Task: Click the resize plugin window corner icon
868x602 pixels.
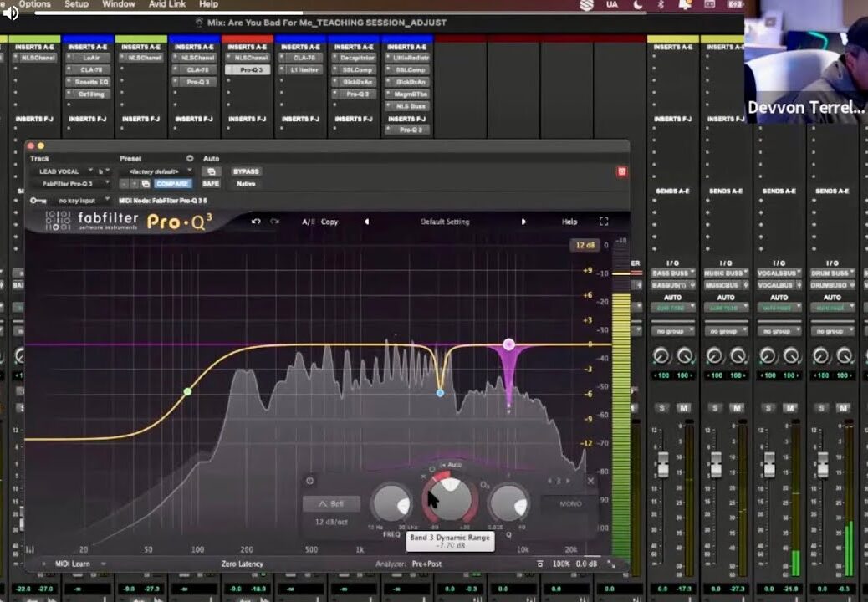Action: 611,564
